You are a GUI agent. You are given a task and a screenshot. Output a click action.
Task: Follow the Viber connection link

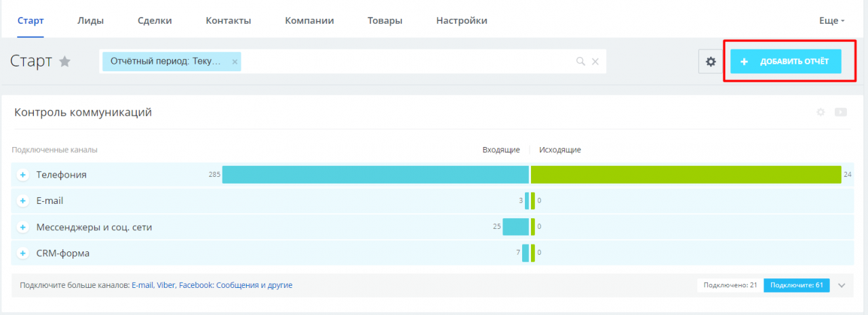(165, 285)
